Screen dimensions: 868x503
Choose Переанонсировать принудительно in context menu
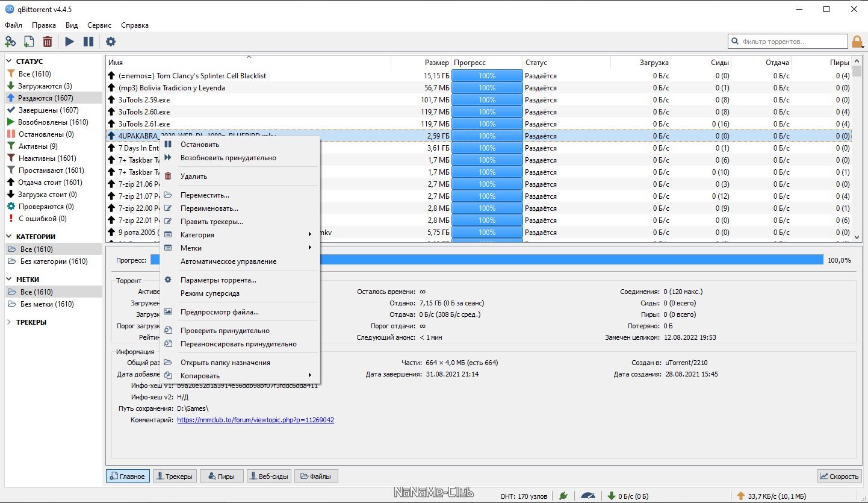[x=240, y=344]
